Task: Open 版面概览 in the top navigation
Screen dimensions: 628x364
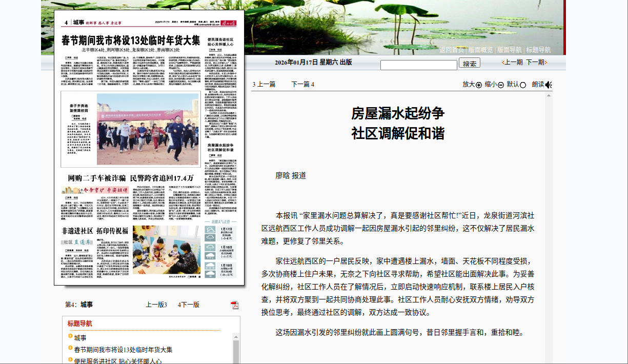Action: click(480, 50)
